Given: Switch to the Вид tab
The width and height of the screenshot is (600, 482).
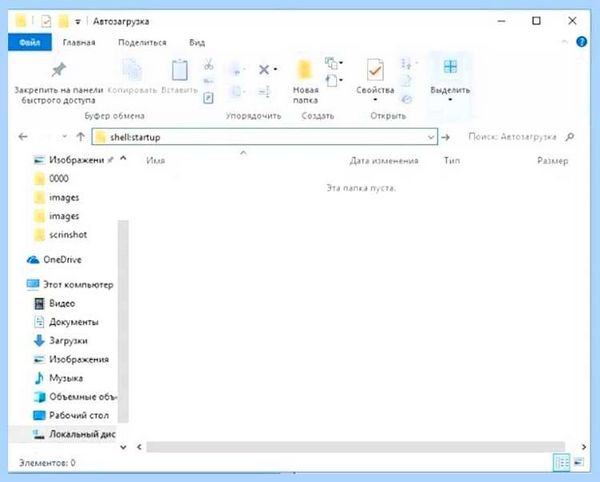Looking at the screenshot, I should [x=197, y=42].
